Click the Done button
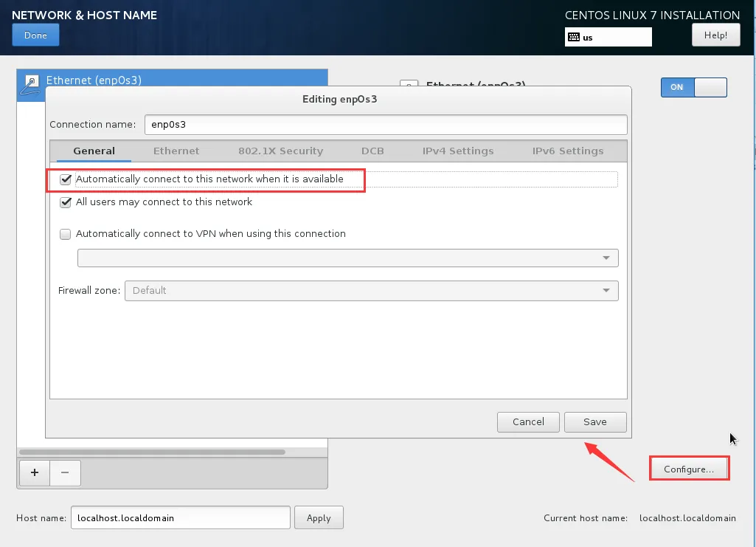756x547 pixels. 35,35
